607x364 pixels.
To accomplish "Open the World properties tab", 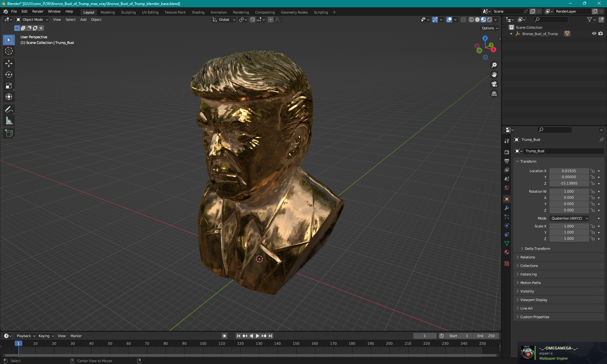I will [507, 188].
